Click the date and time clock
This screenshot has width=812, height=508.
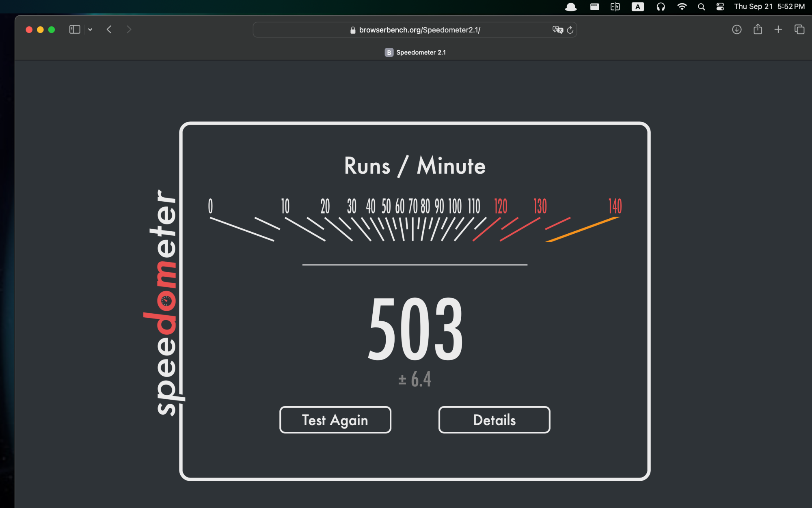[769, 6]
